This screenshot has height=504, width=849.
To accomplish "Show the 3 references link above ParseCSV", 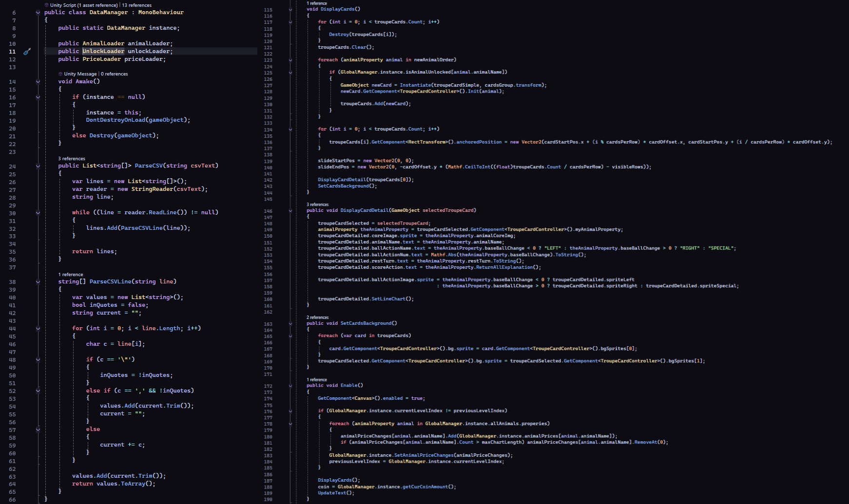I will pyautogui.click(x=72, y=159).
